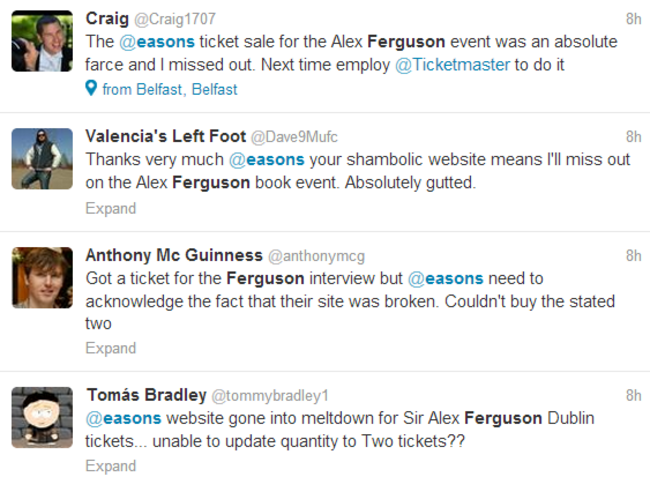
Task: Select the Valencia's Left Foot display name
Action: tap(163, 137)
